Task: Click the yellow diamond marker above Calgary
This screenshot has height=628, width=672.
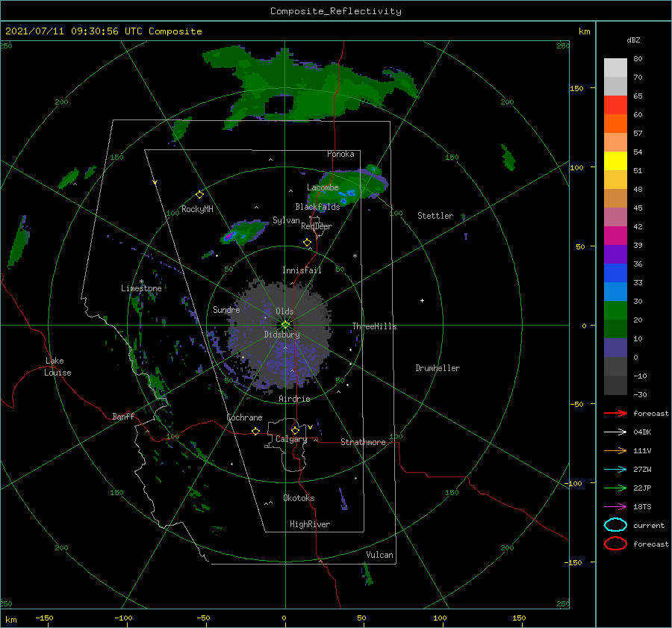Action: pos(295,430)
